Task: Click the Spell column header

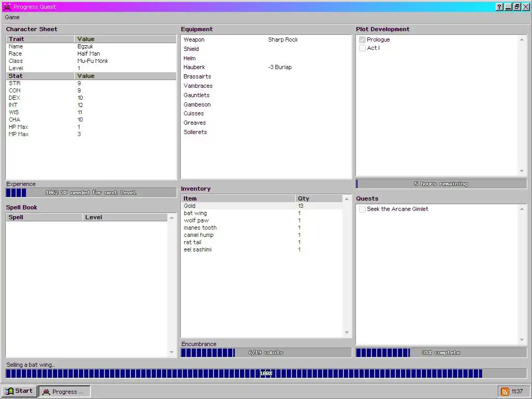Action: point(44,218)
